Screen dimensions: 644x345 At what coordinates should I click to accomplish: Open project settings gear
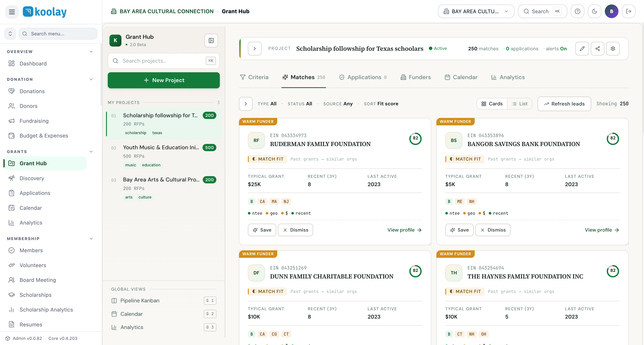coord(613,49)
